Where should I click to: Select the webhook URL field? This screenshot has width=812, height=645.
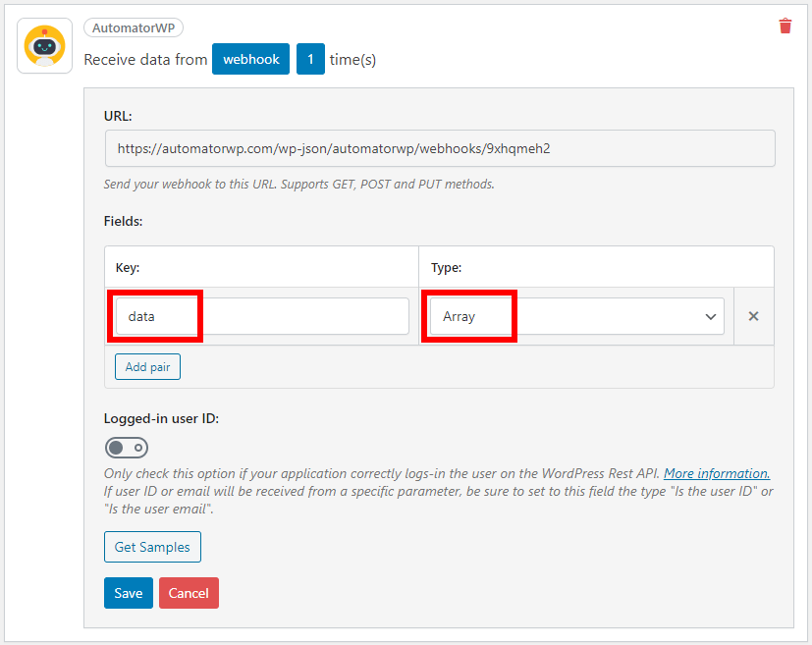(x=439, y=148)
